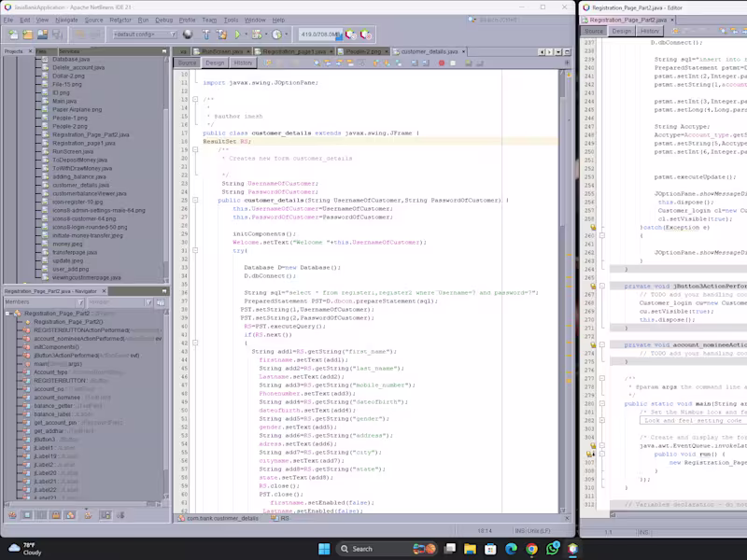Click the New Project toolbar icon
The image size is (747, 560).
[28, 35]
